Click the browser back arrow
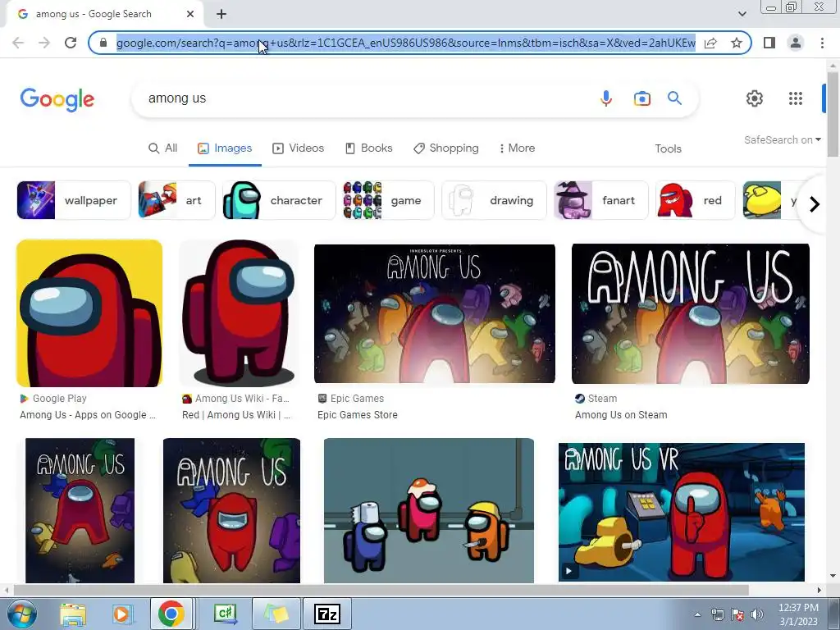This screenshot has width=840, height=630. click(x=18, y=43)
